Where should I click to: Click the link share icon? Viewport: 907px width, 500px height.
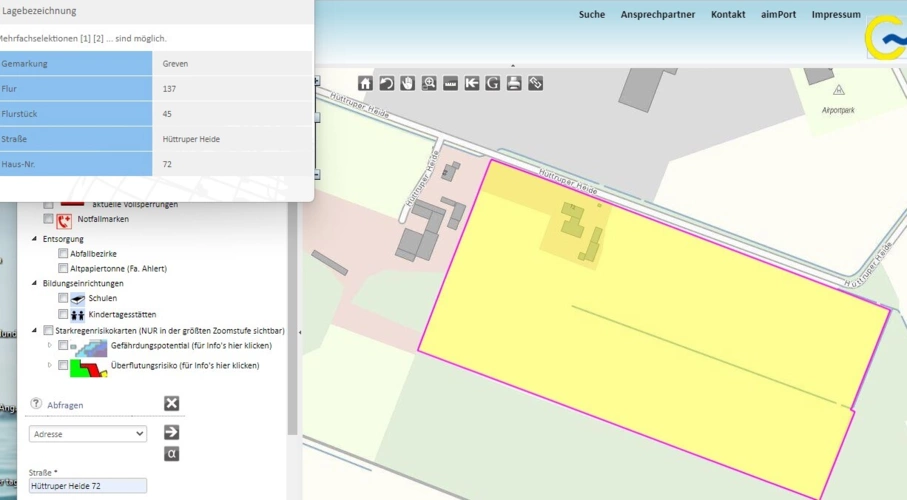pyautogui.click(x=536, y=83)
